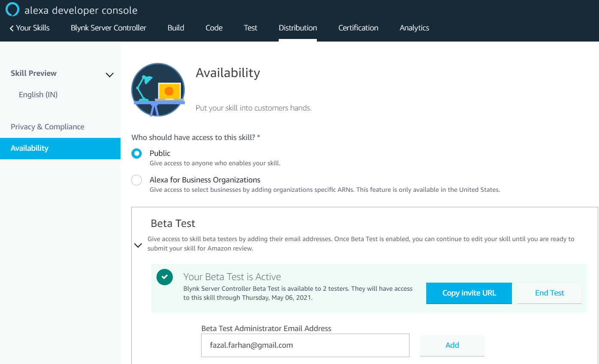This screenshot has width=599, height=364.
Task: Click 'Beta Test Administrator Email Address' label
Action: click(266, 328)
